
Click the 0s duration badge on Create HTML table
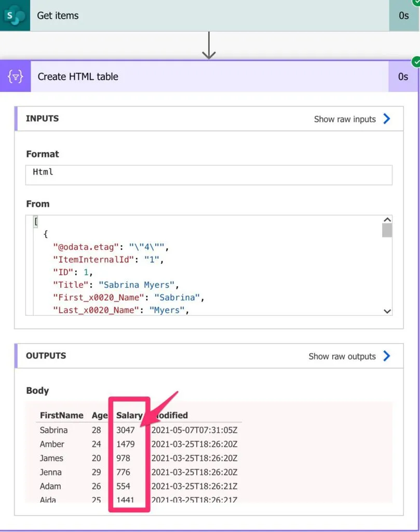[403, 76]
